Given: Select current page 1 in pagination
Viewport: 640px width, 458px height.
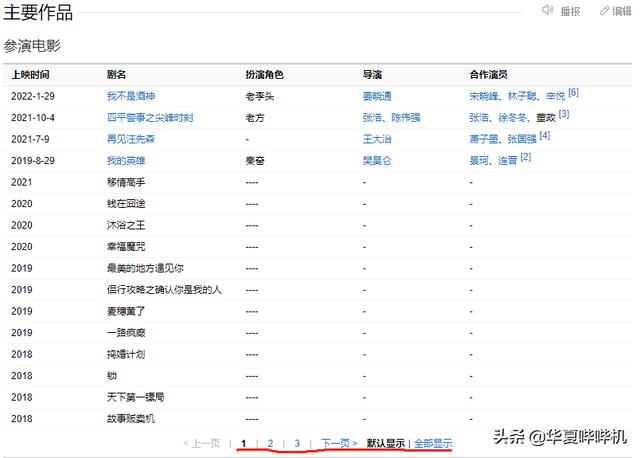Looking at the screenshot, I should click(244, 443).
